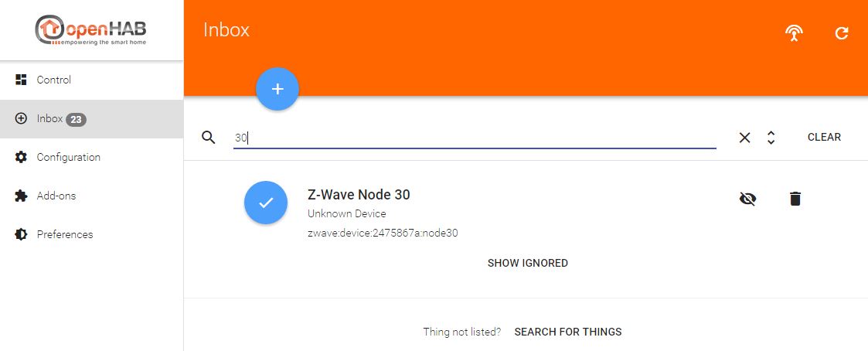Screen dimensions: 868x351
Task: Approve Z-Wave Node 30 via the checkmark circle
Action: [266, 203]
